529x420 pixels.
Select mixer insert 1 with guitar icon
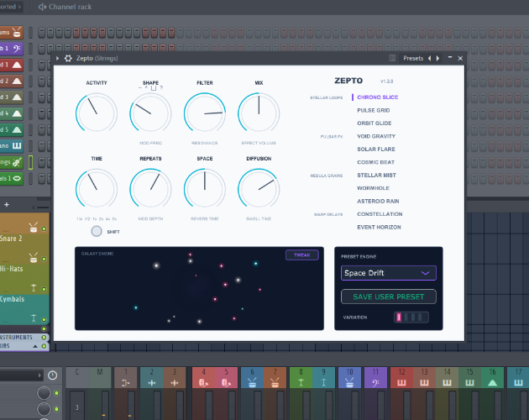(126, 377)
